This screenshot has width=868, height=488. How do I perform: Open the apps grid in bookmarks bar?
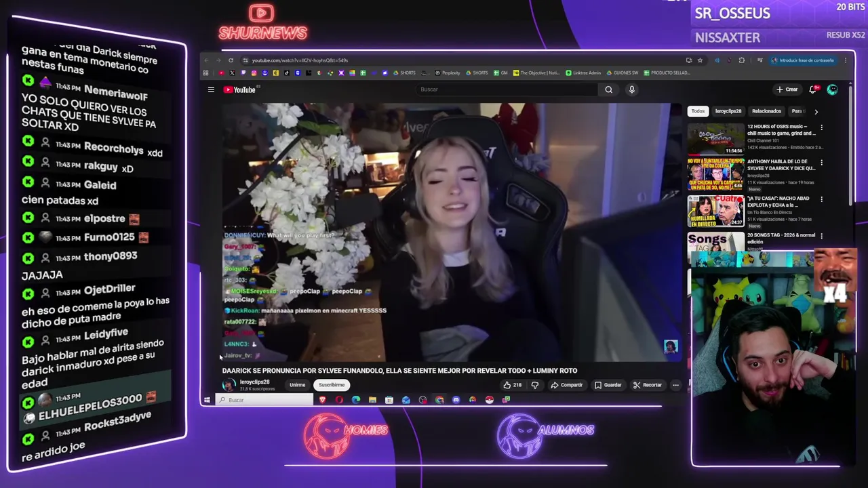point(205,73)
